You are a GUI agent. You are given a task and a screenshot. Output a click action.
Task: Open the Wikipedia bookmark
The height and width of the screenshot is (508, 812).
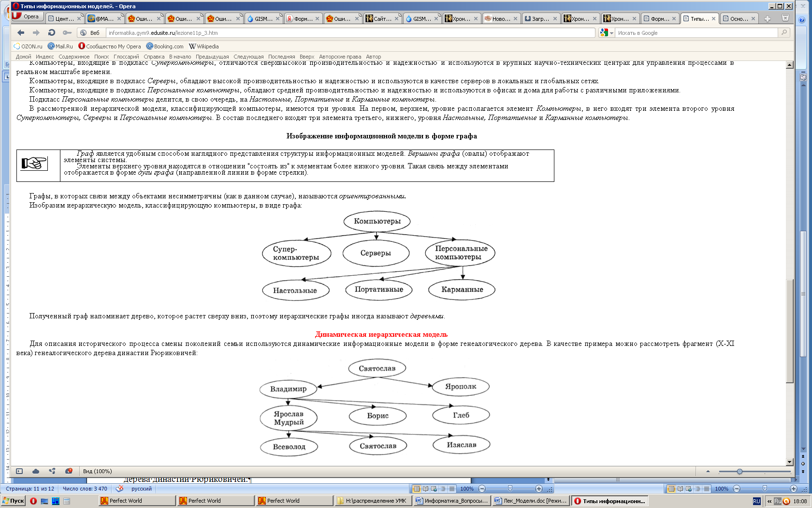pyautogui.click(x=203, y=46)
